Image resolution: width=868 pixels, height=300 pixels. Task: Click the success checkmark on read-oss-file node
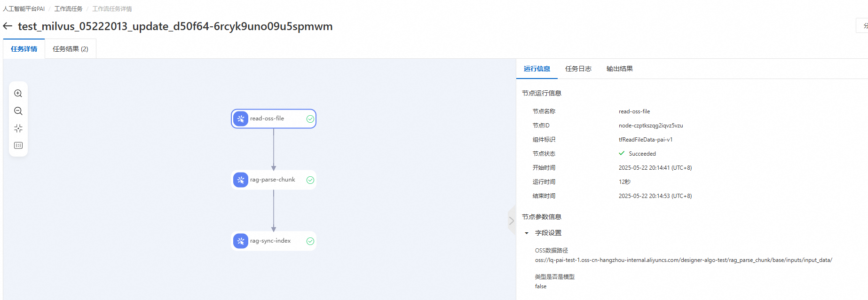(310, 119)
